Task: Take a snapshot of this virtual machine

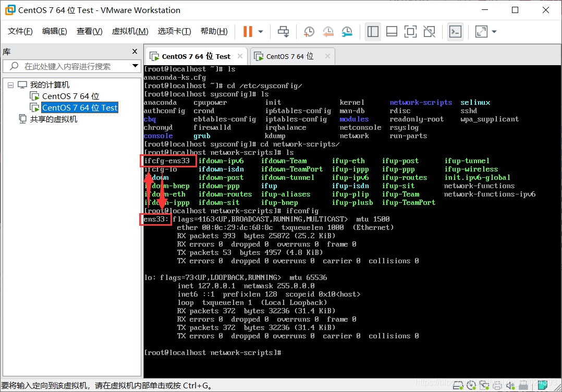Action: click(309, 31)
